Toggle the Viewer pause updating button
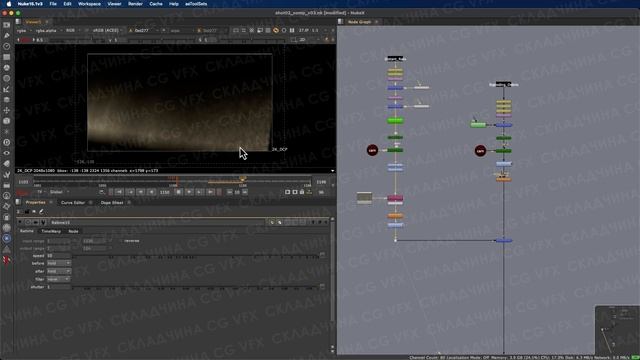 pyautogui.click(x=292, y=30)
